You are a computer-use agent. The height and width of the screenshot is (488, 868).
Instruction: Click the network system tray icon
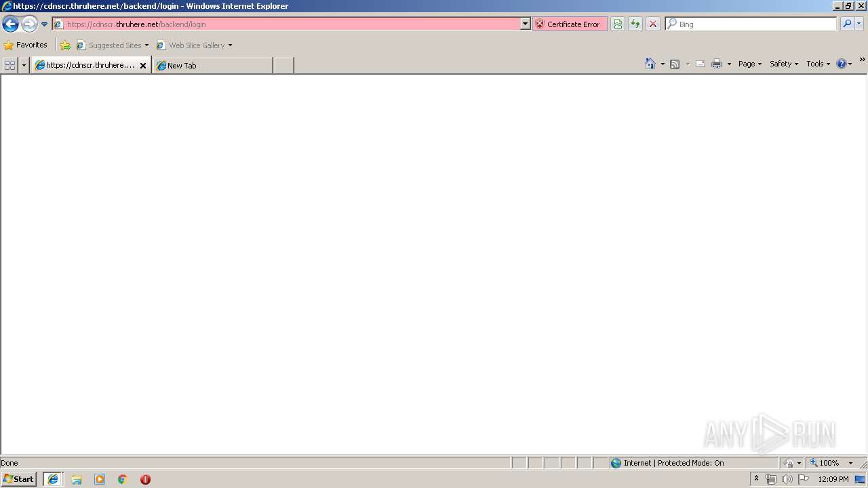coord(771,479)
